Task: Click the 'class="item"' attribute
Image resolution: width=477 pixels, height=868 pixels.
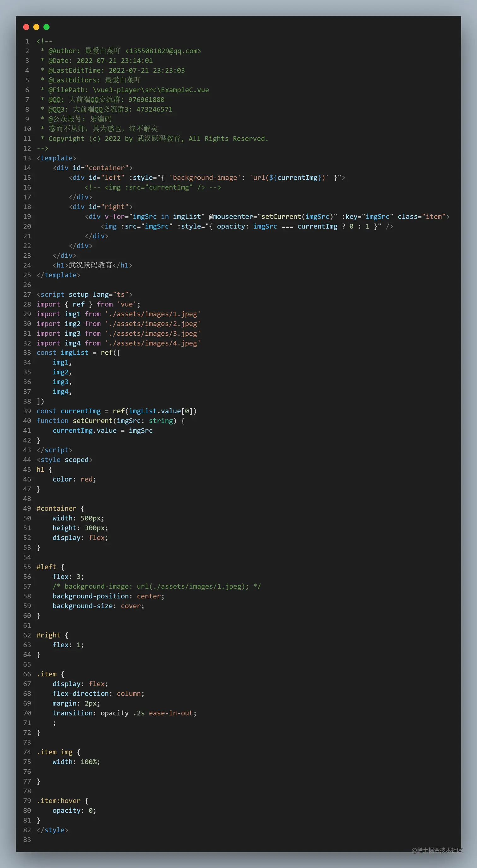Action: [x=421, y=217]
